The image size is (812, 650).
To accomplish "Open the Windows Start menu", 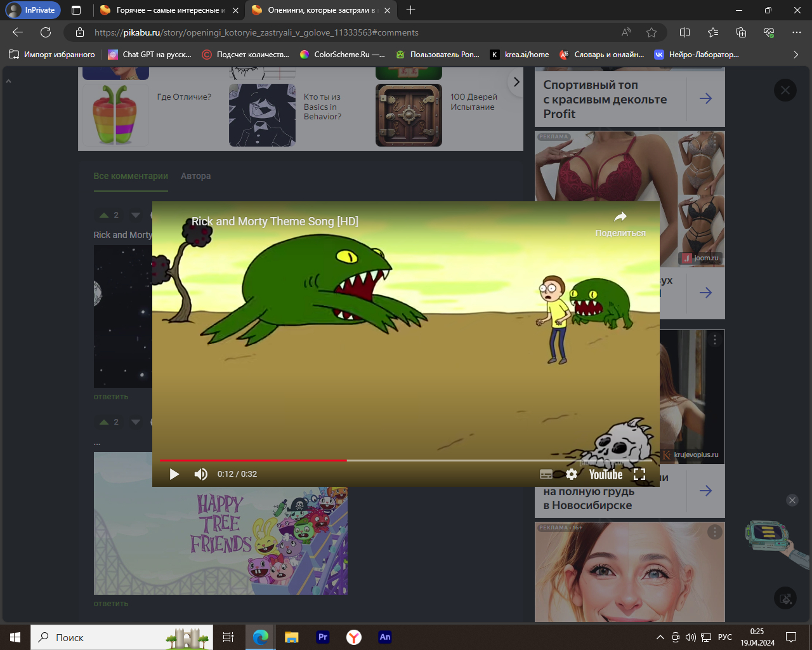I will pyautogui.click(x=15, y=637).
